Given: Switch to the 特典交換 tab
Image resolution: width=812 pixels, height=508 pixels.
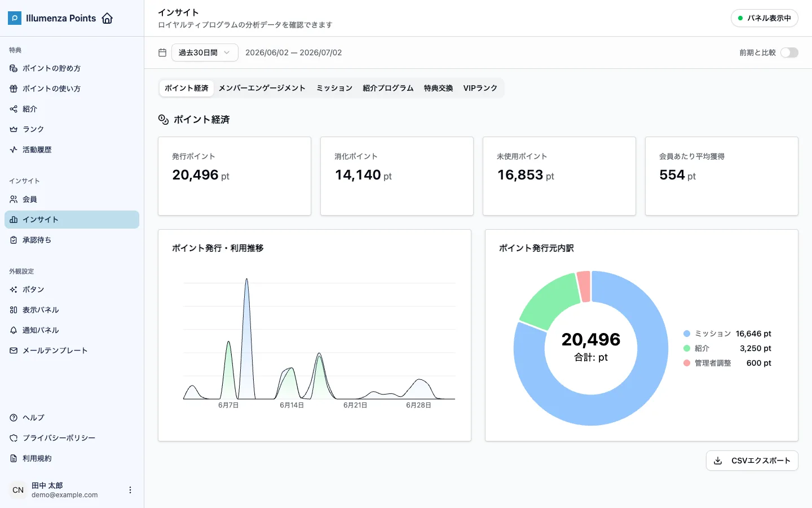Looking at the screenshot, I should 439,88.
